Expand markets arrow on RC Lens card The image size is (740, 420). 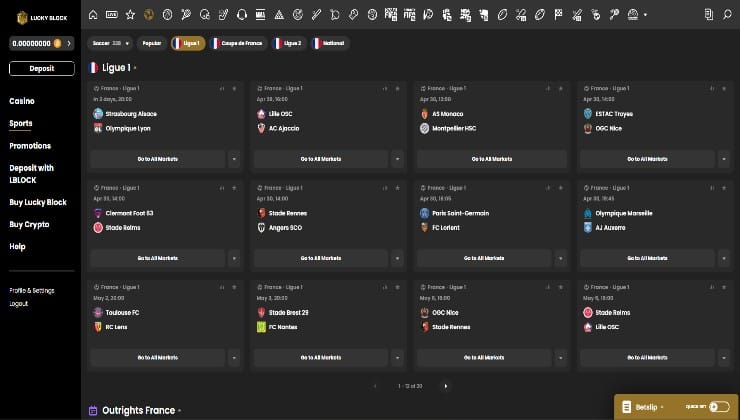click(x=234, y=358)
